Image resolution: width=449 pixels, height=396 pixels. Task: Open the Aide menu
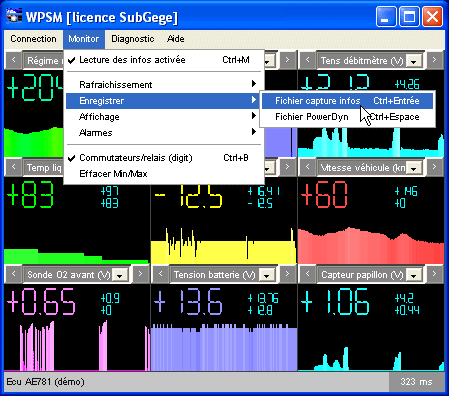[x=176, y=39]
